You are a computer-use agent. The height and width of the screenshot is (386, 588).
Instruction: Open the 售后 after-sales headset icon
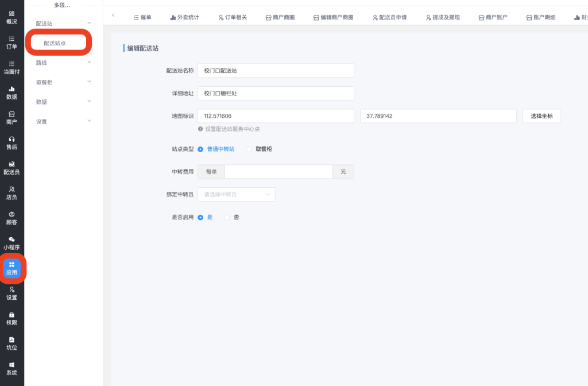[11, 142]
